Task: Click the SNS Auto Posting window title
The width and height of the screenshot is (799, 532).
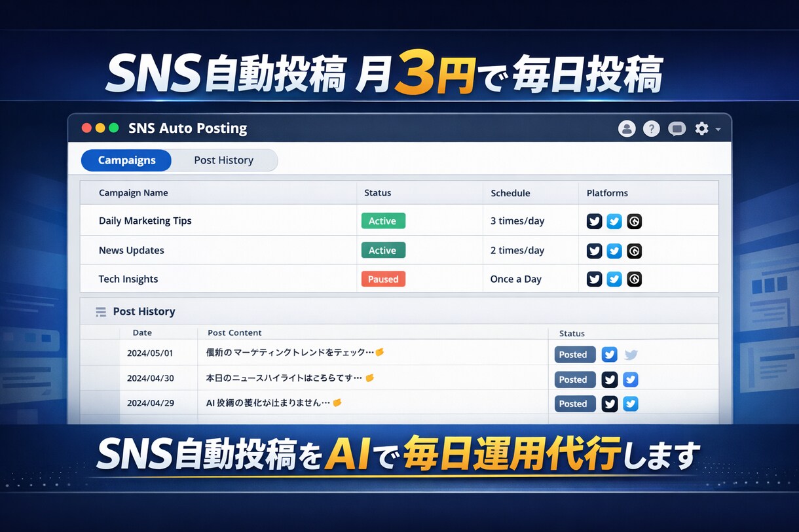Action: pyautogui.click(x=188, y=128)
